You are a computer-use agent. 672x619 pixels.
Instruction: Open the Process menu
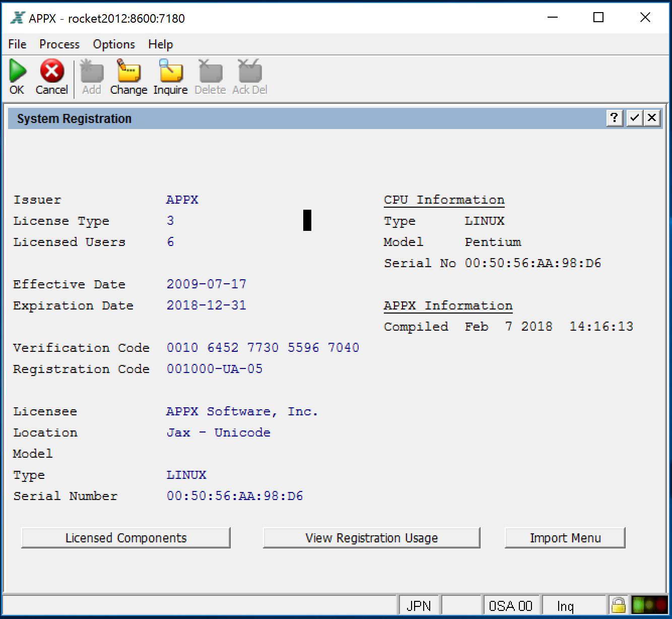click(59, 44)
